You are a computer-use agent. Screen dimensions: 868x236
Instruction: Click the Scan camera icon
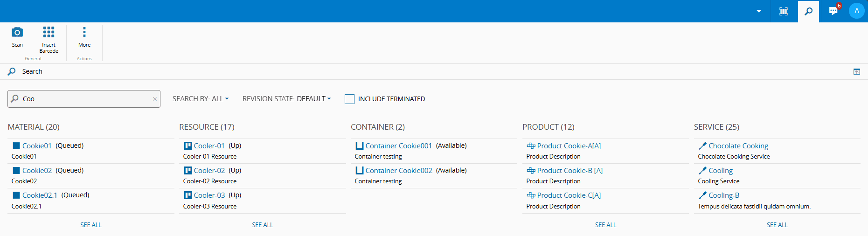[x=17, y=32]
